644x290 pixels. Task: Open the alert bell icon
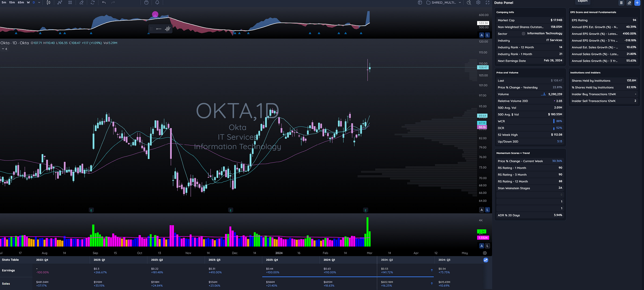click(x=157, y=2)
